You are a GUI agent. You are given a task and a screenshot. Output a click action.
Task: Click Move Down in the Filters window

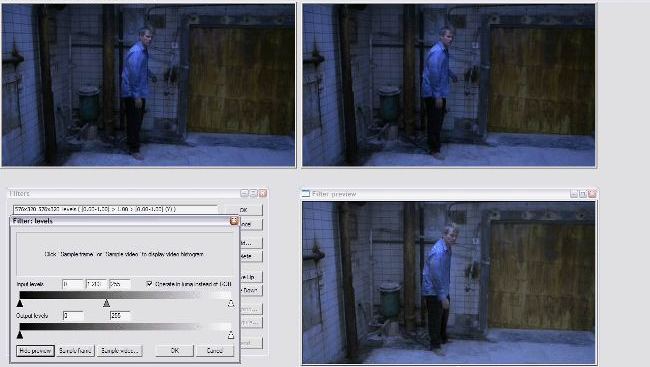tap(251, 290)
